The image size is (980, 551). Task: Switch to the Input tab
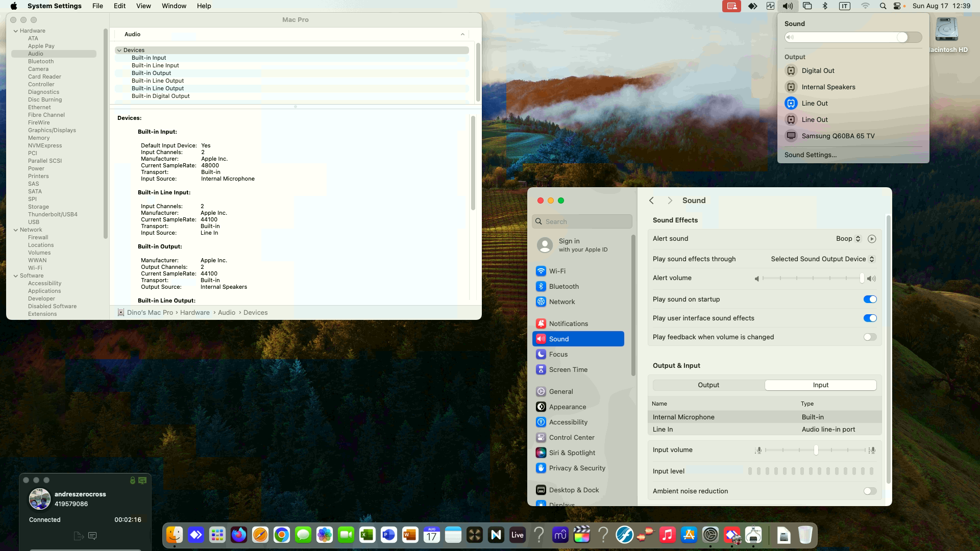(821, 385)
